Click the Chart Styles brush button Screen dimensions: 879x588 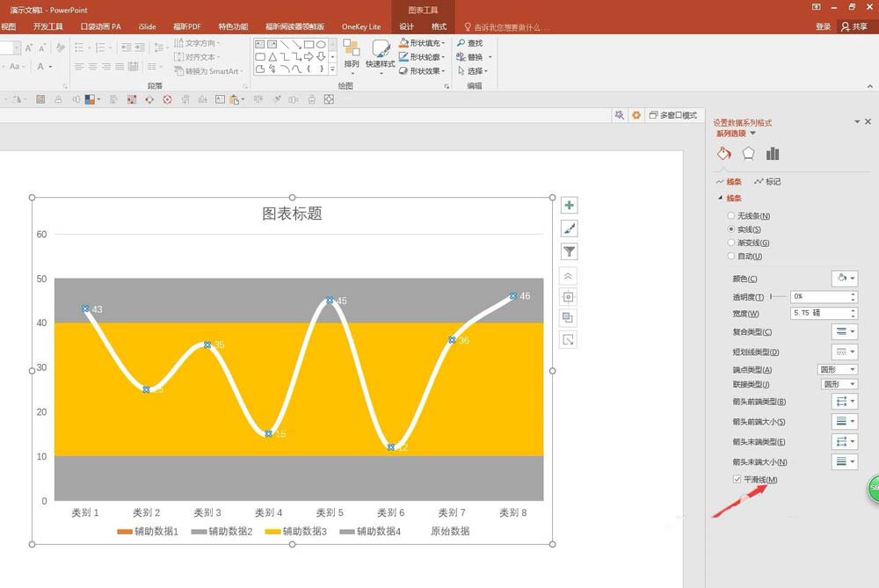(569, 229)
